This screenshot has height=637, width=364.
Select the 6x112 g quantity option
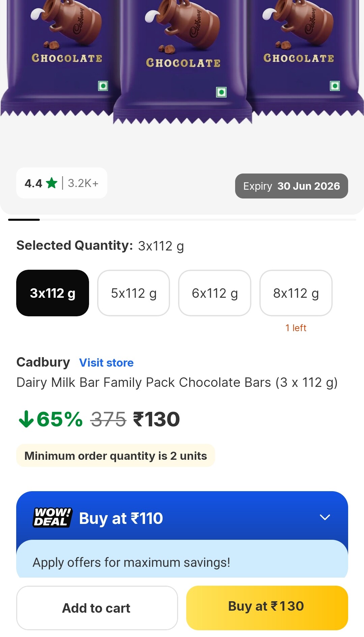(215, 293)
